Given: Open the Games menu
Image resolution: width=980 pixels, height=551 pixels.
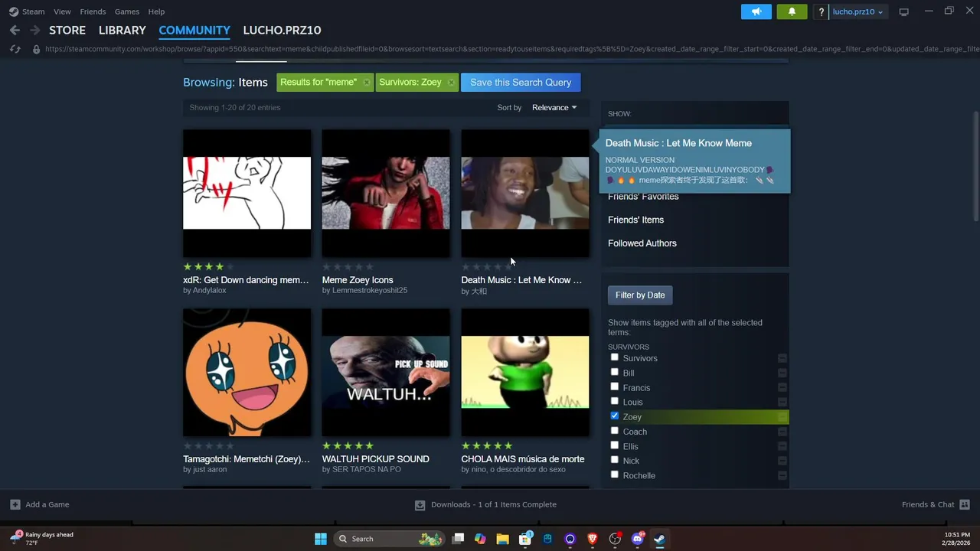Looking at the screenshot, I should 127,11.
